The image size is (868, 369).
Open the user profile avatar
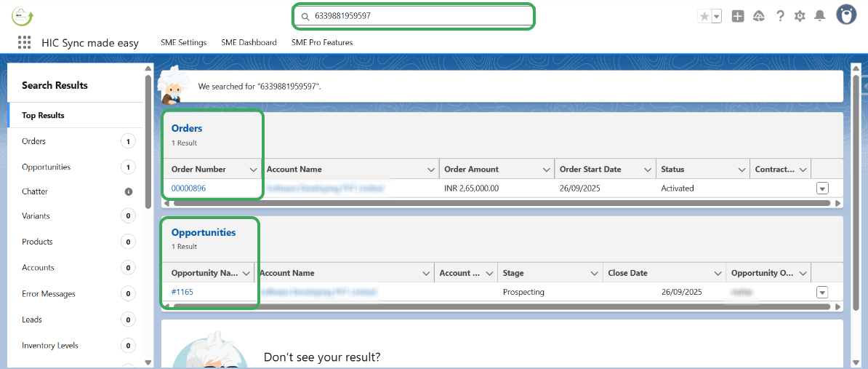[846, 15]
